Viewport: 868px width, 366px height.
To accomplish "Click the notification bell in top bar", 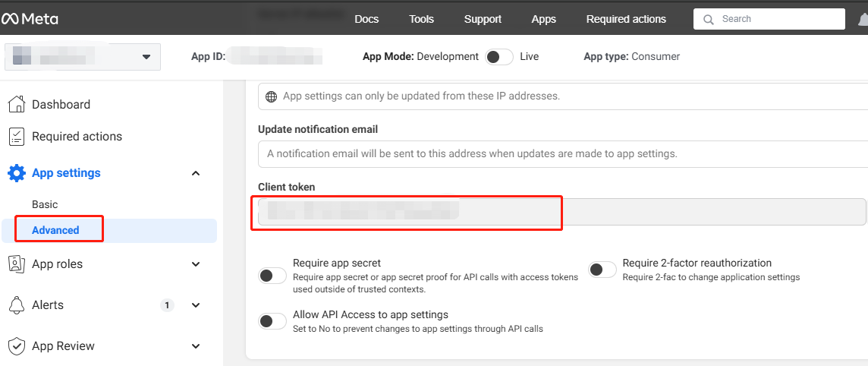I will point(860,20).
